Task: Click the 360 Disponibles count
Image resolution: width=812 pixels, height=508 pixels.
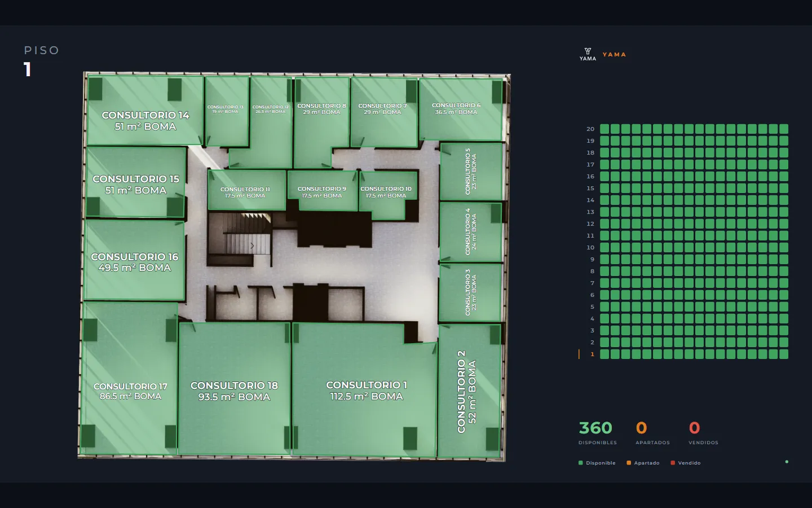Action: point(596,428)
